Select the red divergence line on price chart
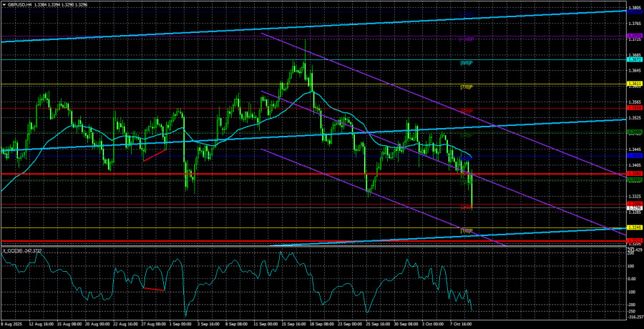 [154, 155]
